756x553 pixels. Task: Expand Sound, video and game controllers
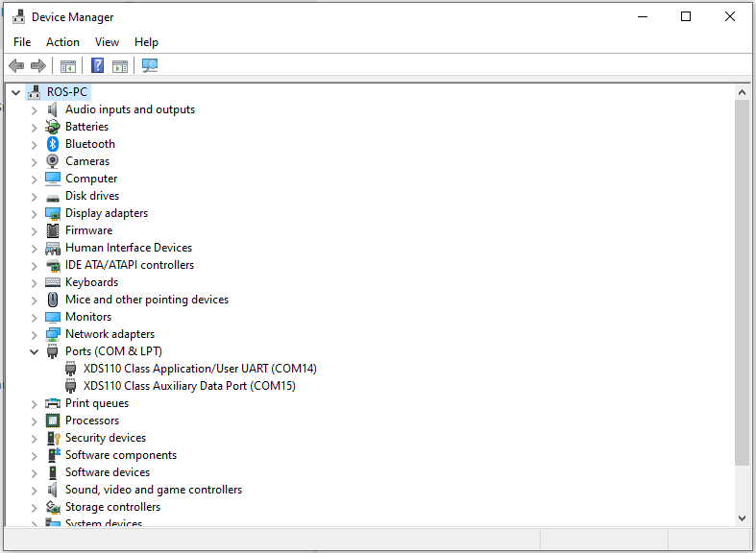pyautogui.click(x=34, y=491)
